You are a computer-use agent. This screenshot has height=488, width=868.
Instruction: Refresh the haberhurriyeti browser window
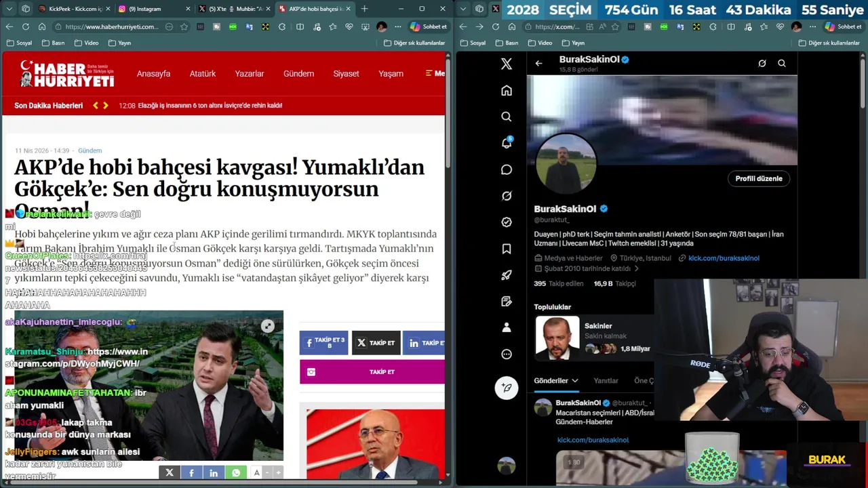click(x=25, y=26)
